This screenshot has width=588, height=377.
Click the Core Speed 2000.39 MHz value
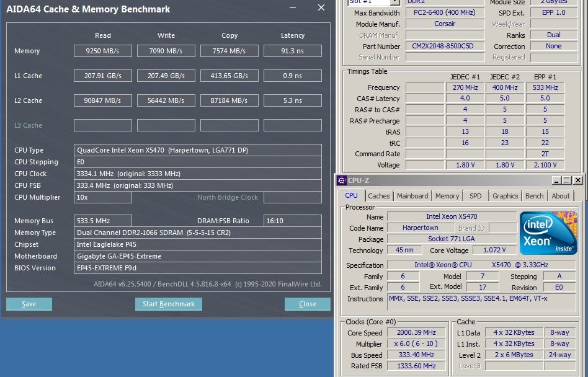pos(416,332)
